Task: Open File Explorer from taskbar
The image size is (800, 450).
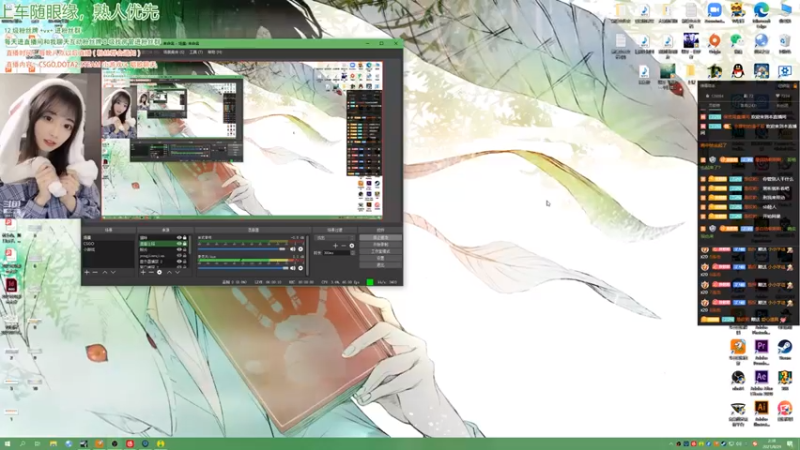Action: point(53,444)
